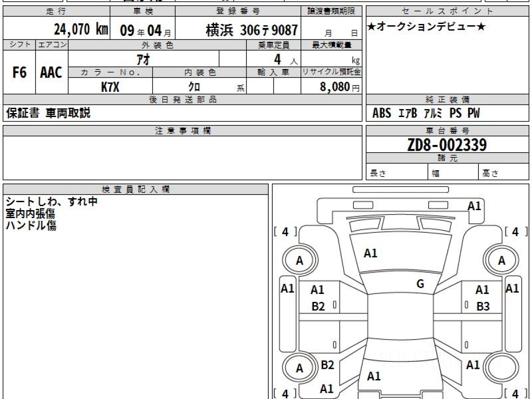
Task: Select exterior color value アオ
Action: pyautogui.click(x=143, y=59)
